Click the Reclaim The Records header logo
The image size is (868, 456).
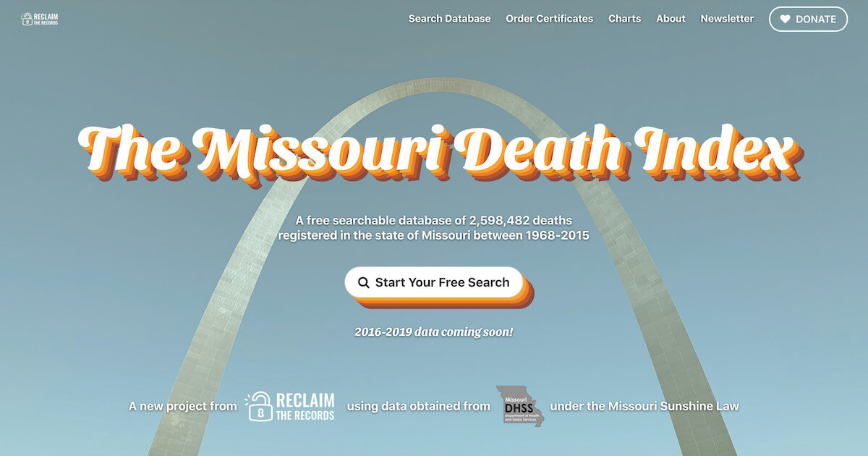40,19
